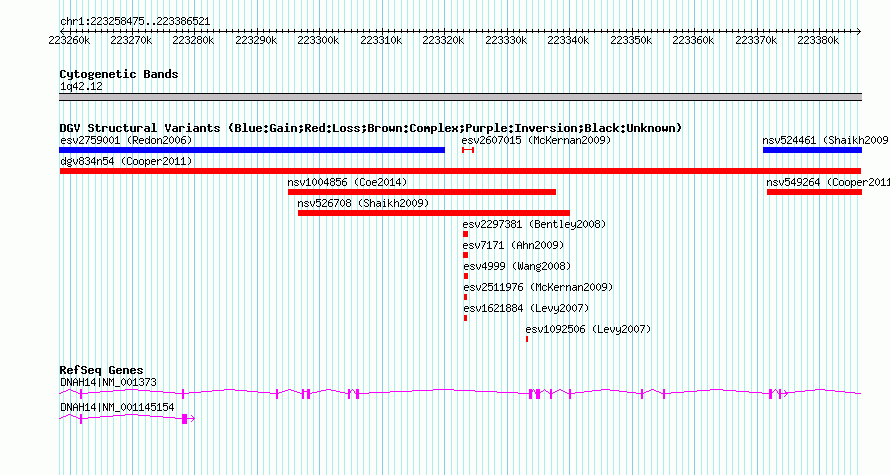Viewport: 890px width, 475px height.
Task: Click the 223370k ruler tick label
Action: (x=755, y=40)
